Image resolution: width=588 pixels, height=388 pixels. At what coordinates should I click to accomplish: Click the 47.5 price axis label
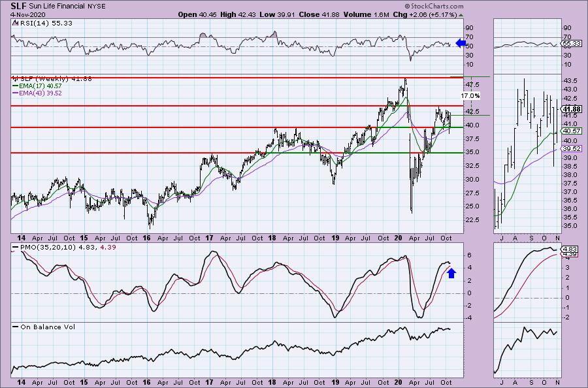(472, 84)
